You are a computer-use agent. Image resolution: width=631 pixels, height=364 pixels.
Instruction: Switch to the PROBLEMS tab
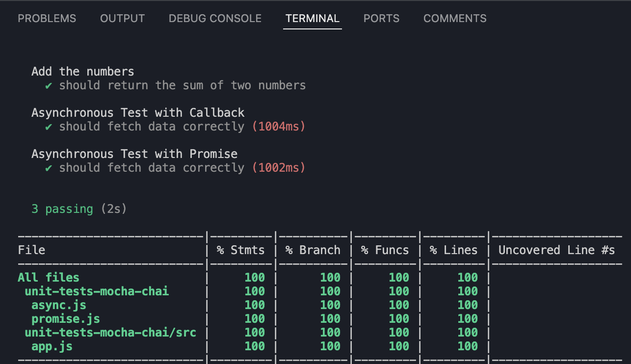pos(47,19)
